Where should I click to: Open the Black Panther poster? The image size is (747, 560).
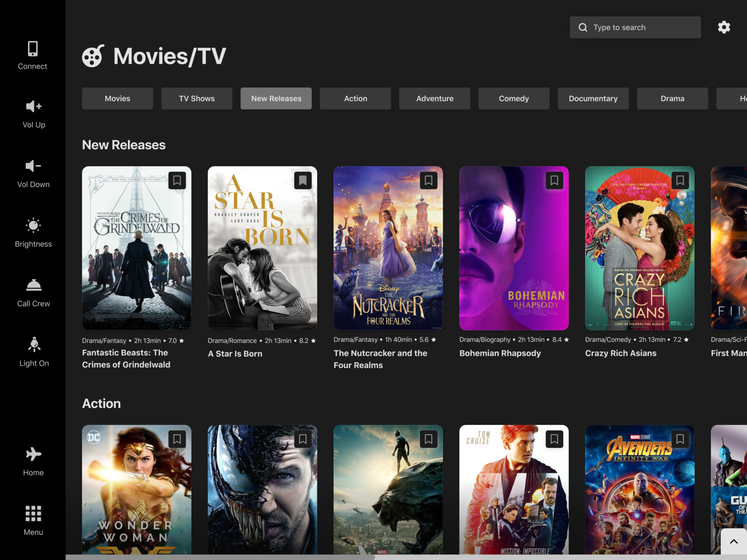coord(388,490)
